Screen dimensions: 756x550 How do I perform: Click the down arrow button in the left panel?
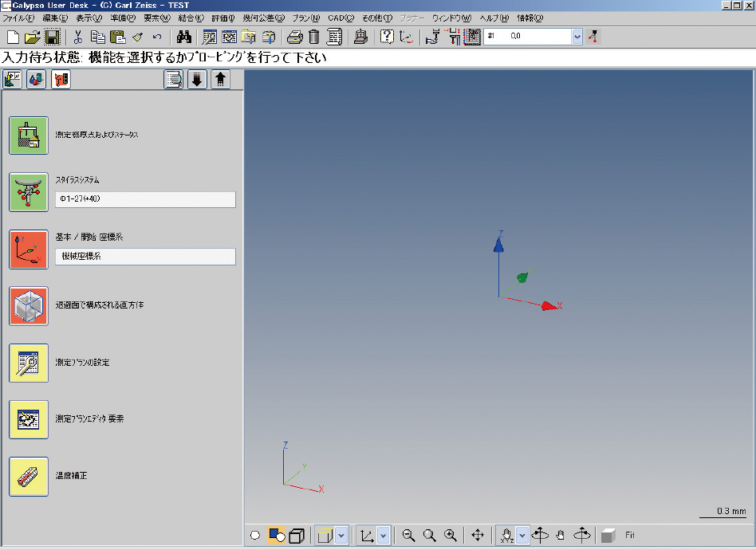tap(197, 79)
